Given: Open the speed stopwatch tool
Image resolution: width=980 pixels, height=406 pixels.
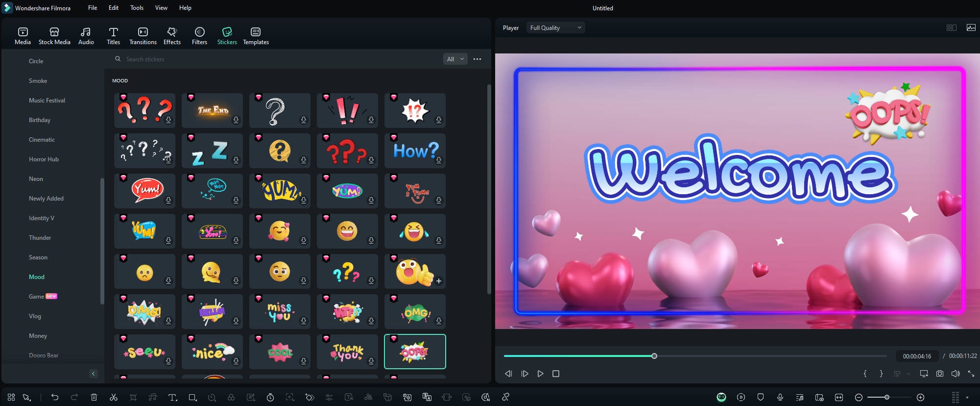Looking at the screenshot, I should click(270, 397).
